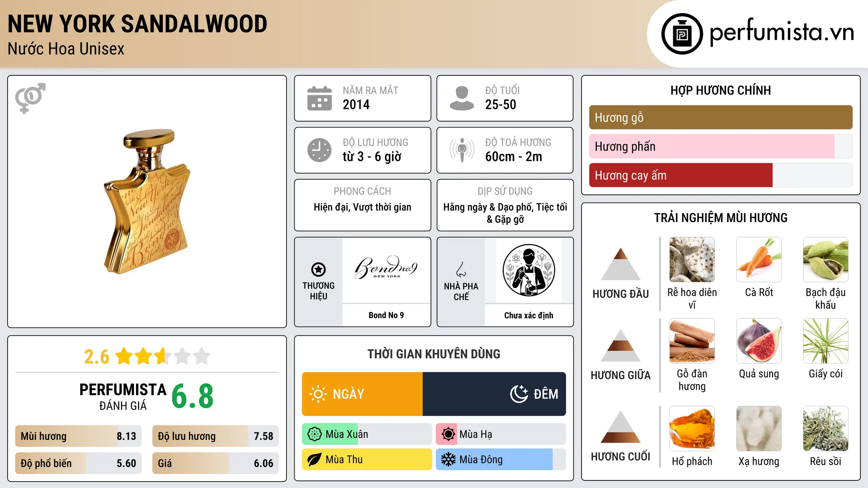Click the sillage value 60cm - 2m

(x=514, y=157)
